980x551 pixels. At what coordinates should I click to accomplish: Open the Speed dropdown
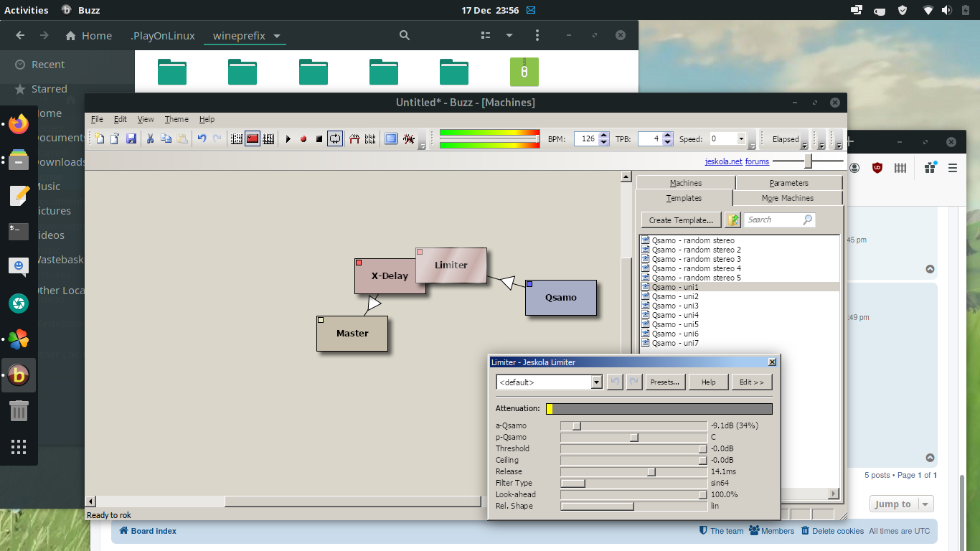pyautogui.click(x=741, y=139)
